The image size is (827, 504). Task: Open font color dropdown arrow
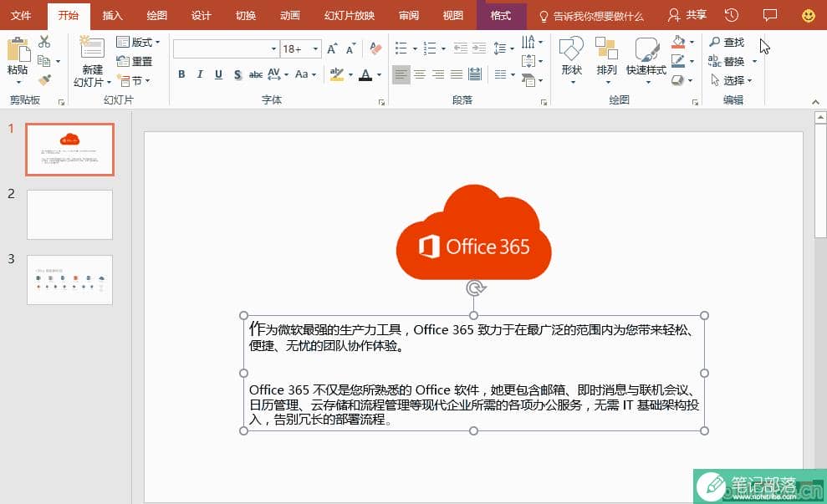pyautogui.click(x=380, y=75)
